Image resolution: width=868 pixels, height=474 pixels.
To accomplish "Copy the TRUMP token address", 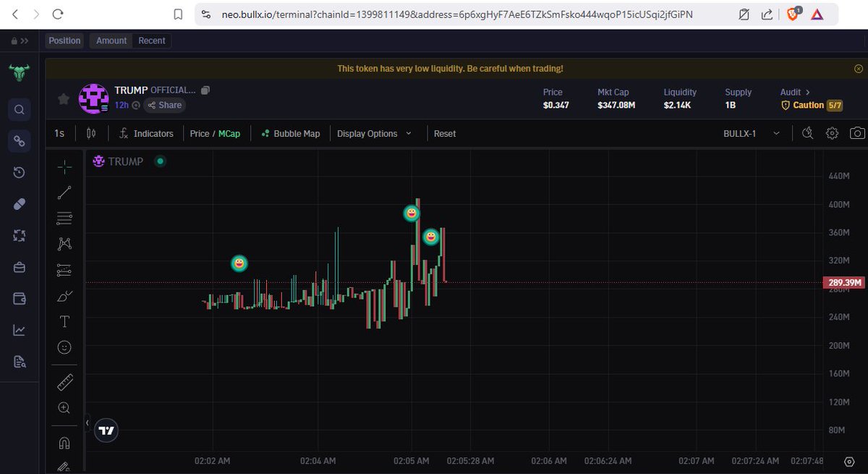I will coord(205,90).
